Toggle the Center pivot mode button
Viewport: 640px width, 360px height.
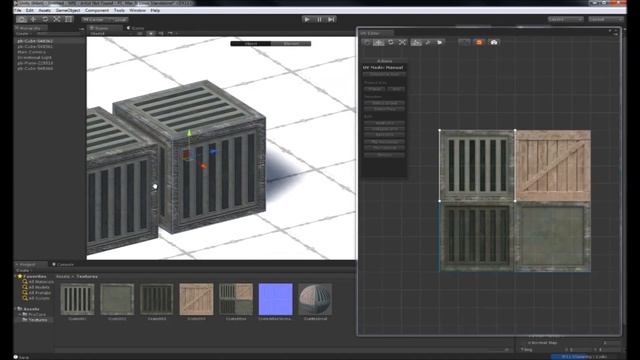[x=93, y=20]
